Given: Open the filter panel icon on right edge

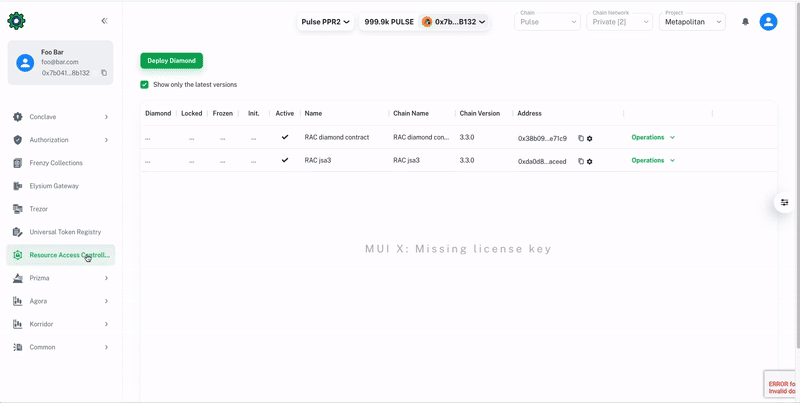Looking at the screenshot, I should 786,203.
